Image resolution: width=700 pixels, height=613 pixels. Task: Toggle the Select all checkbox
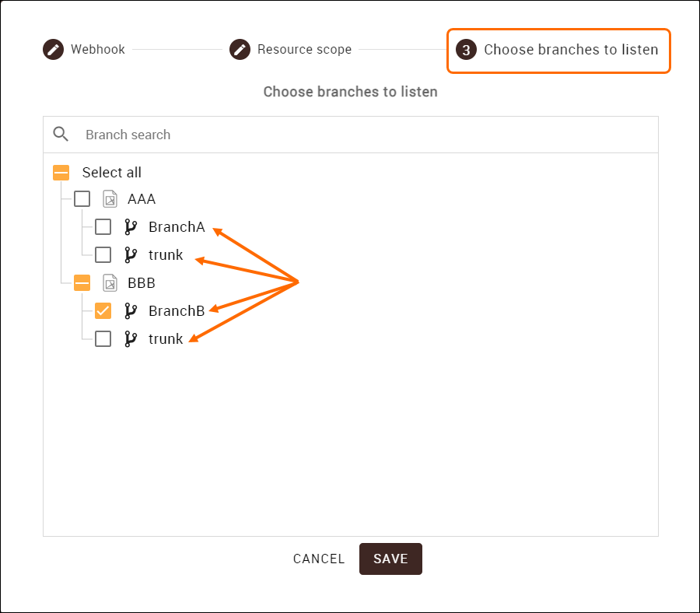tap(61, 173)
